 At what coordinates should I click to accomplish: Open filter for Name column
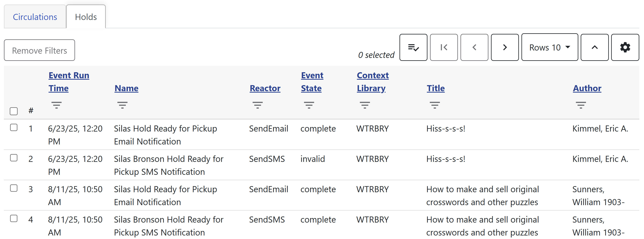tap(122, 105)
